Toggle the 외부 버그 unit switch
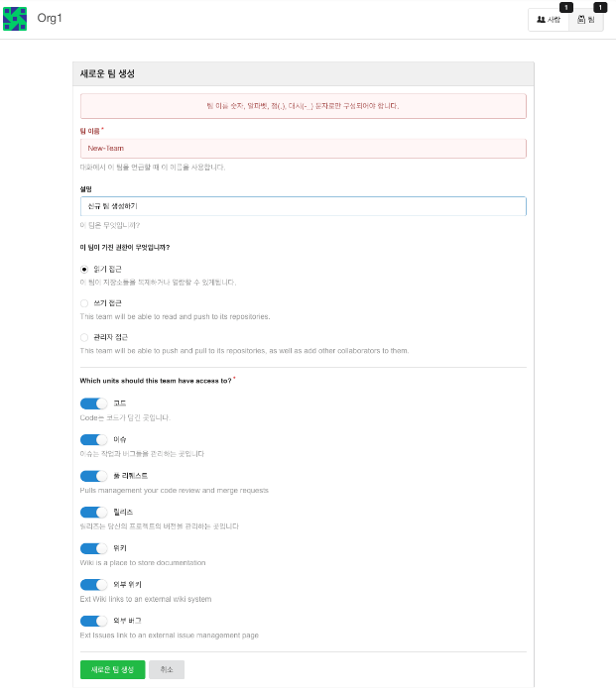Screen dimensions: 616x696 [93, 621]
